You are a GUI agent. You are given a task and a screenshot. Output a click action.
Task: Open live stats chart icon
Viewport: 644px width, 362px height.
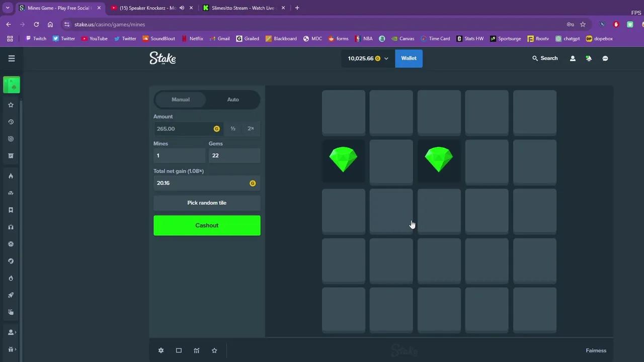[x=197, y=350]
